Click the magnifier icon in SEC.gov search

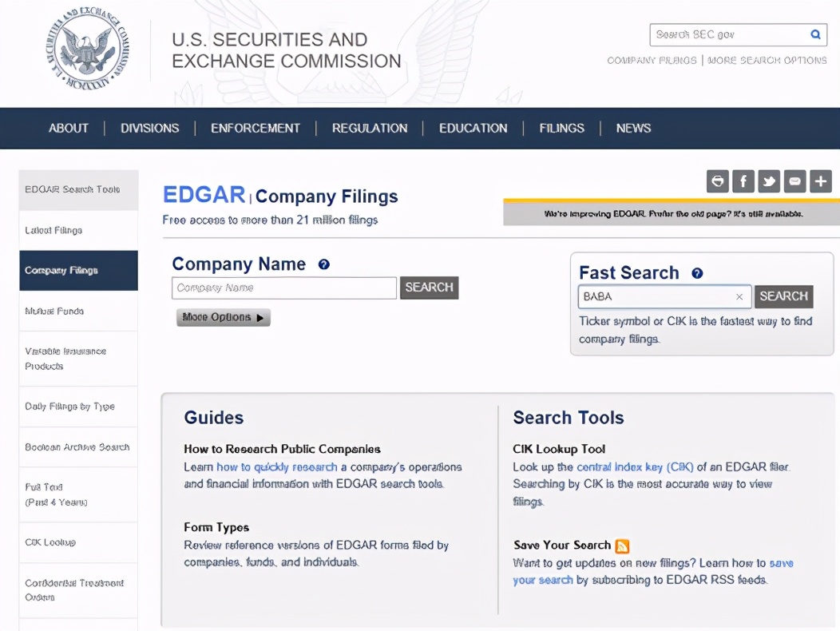(x=815, y=34)
